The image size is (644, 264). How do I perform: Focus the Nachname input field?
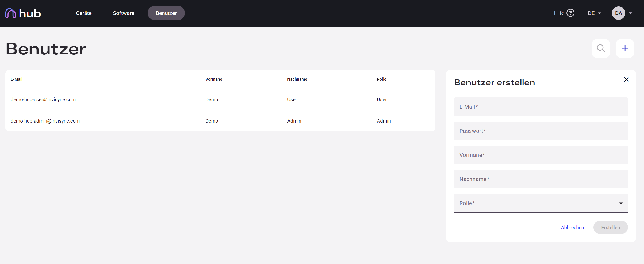[541, 179]
